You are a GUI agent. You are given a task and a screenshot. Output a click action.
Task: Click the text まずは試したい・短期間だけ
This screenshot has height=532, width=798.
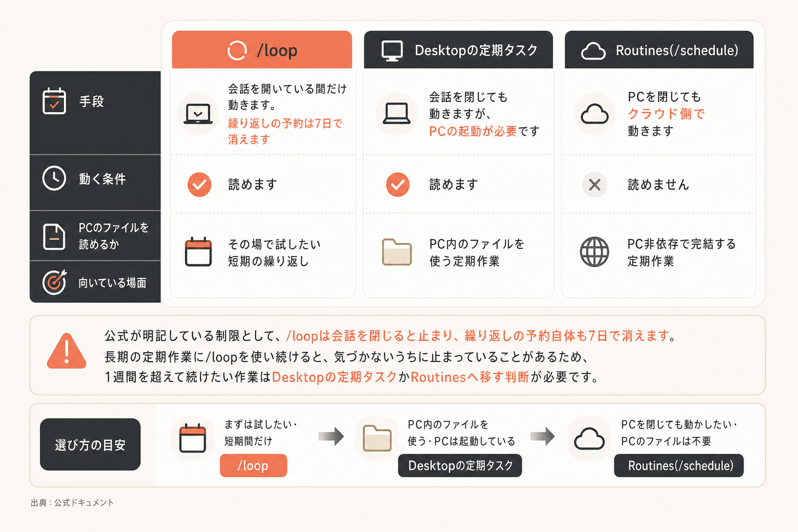260,433
